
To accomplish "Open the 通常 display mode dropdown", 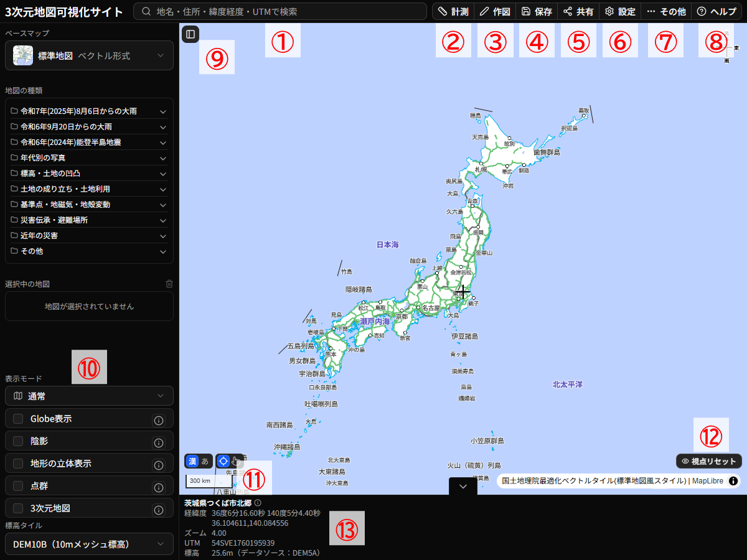I will 89,396.
